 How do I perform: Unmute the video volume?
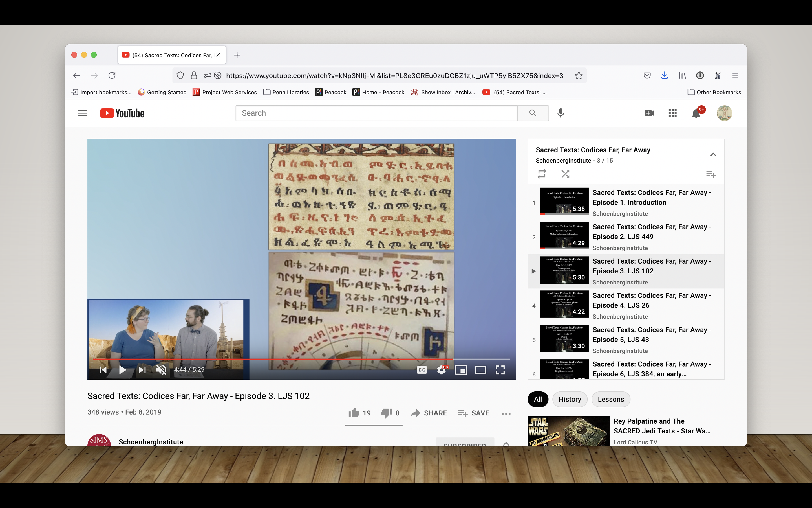pos(161,370)
